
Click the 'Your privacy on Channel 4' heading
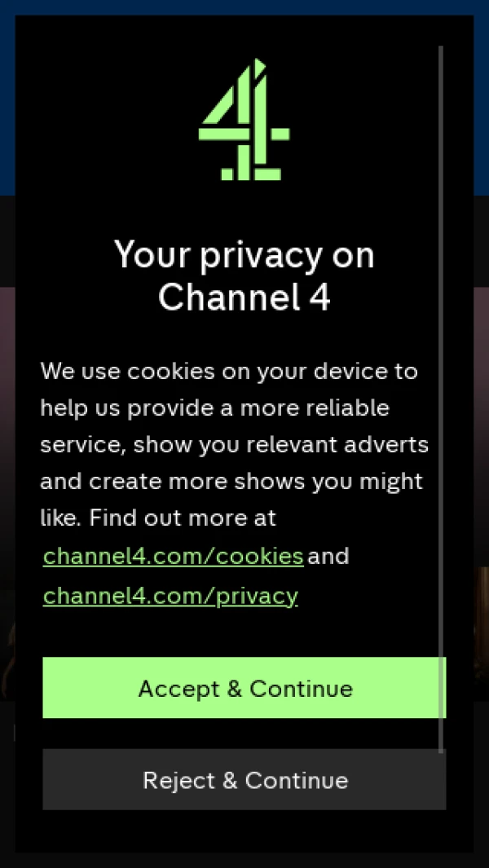point(244,275)
